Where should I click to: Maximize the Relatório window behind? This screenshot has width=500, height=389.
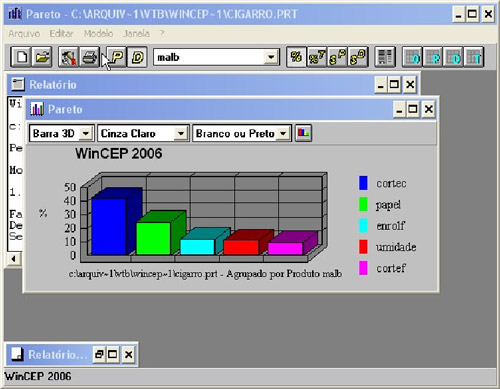(x=394, y=84)
